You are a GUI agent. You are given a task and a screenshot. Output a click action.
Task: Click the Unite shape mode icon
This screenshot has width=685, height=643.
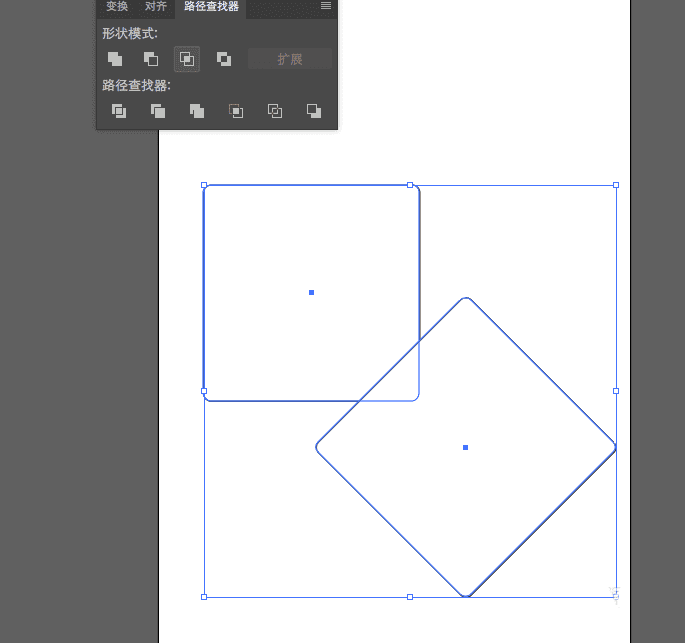click(115, 59)
